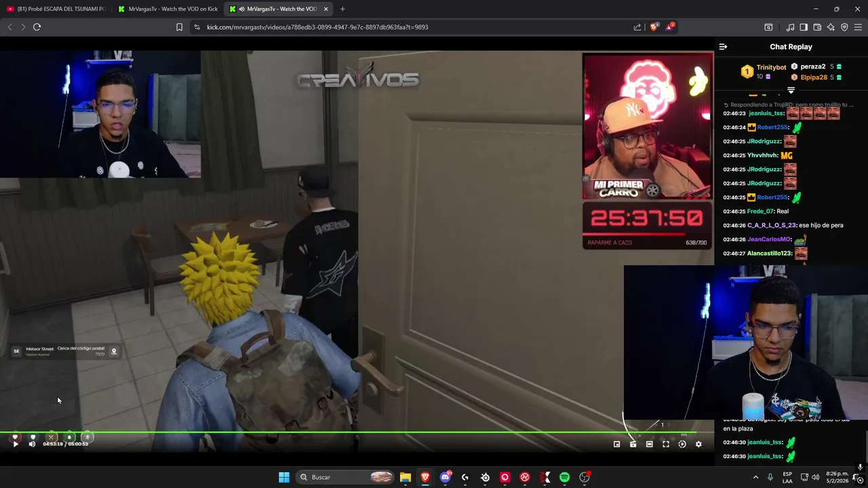868x488 pixels.
Task: Open playback speed control icon
Action: [682, 444]
